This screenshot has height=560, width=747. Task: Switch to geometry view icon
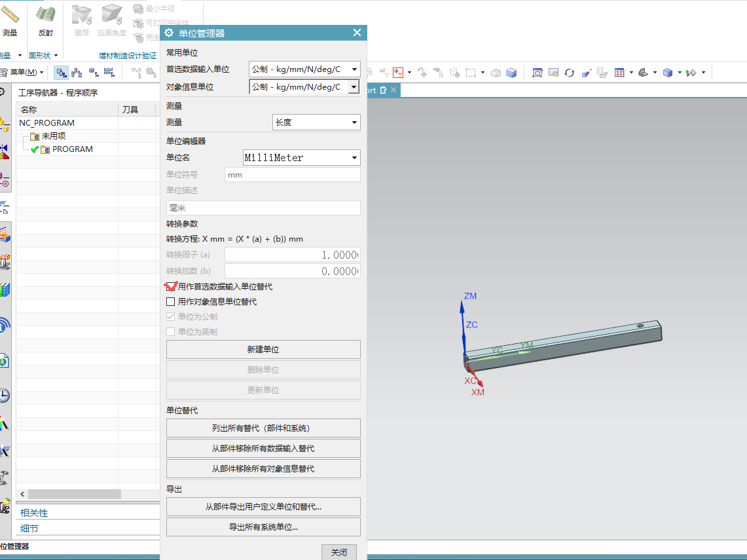(x=94, y=73)
